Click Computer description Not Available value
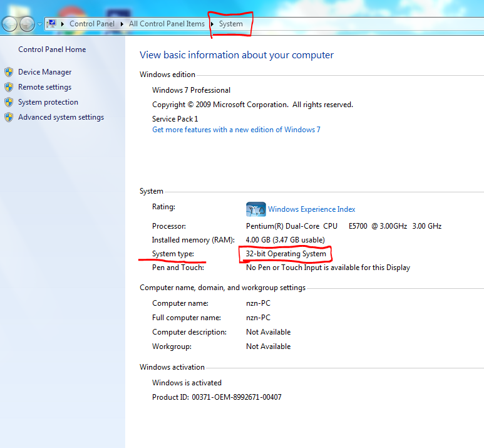Viewport: 484px width, 448px height. coord(268,332)
